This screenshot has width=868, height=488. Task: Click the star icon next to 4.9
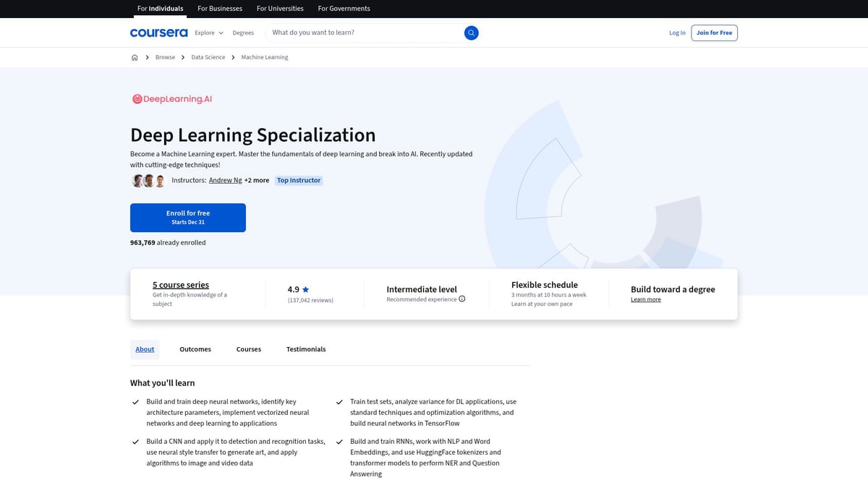[306, 289]
